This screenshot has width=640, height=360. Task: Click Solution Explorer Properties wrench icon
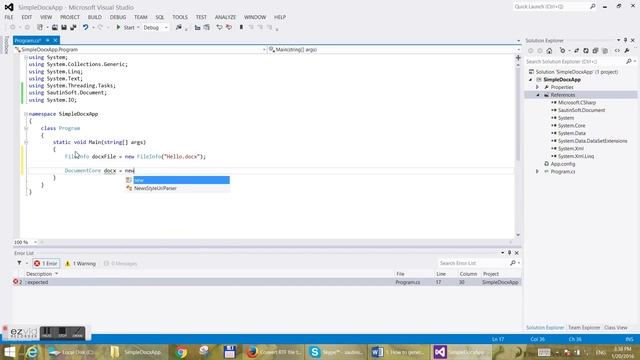(627, 51)
